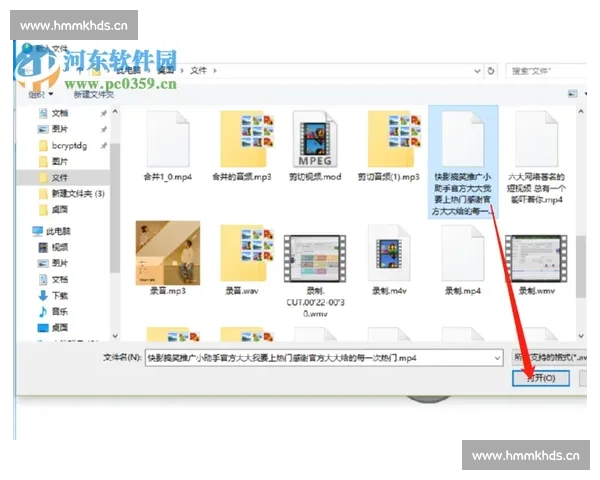Open 桌面 folder in quick access list
Image resolution: width=600 pixels, height=480 pixels.
point(60,209)
